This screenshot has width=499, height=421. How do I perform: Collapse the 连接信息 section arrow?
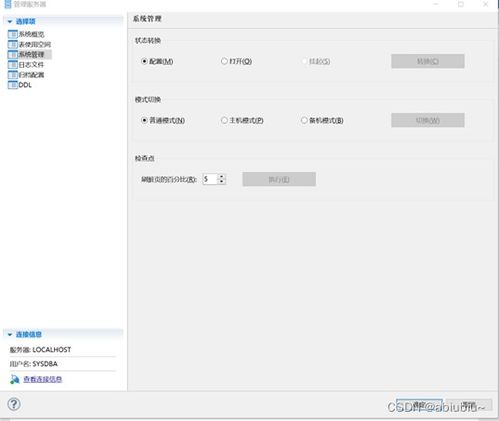(x=10, y=334)
